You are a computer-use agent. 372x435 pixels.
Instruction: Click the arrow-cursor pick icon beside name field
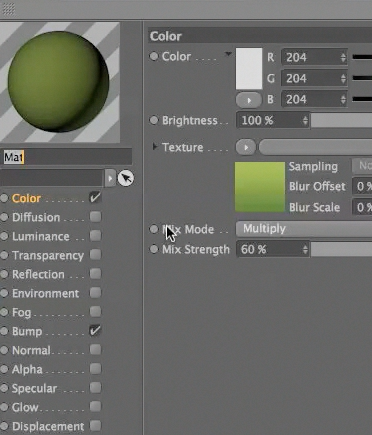[x=126, y=178]
